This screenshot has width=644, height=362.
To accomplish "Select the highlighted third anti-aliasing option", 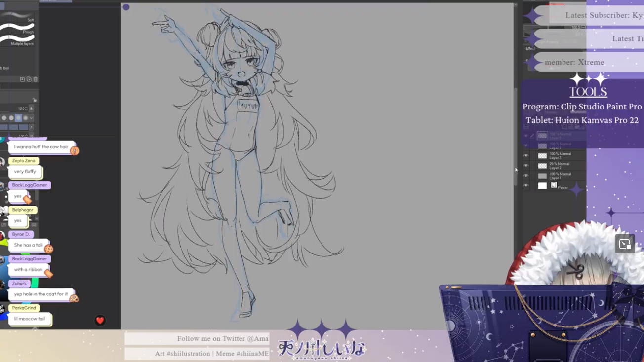I will 18,118.
